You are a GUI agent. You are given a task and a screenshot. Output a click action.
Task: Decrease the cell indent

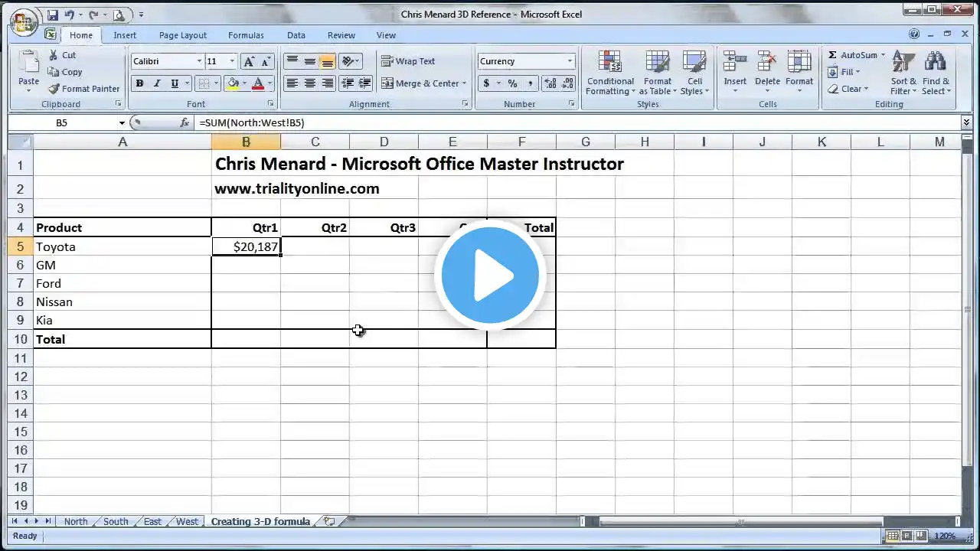348,83
